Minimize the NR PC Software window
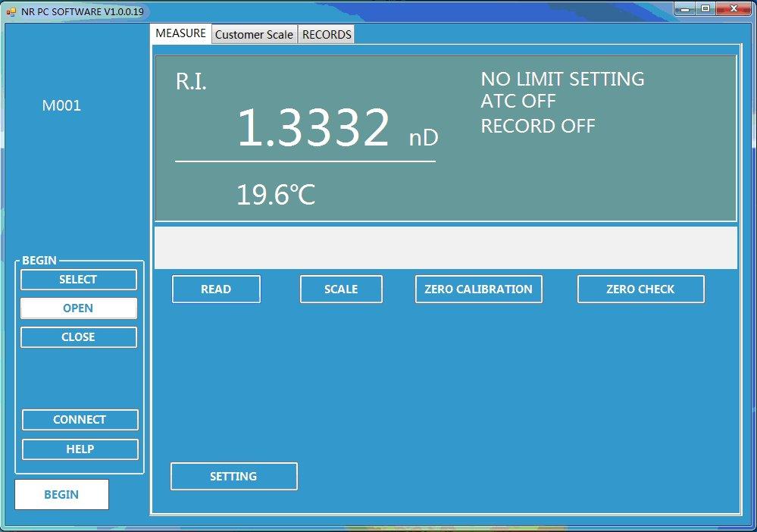 (x=686, y=9)
